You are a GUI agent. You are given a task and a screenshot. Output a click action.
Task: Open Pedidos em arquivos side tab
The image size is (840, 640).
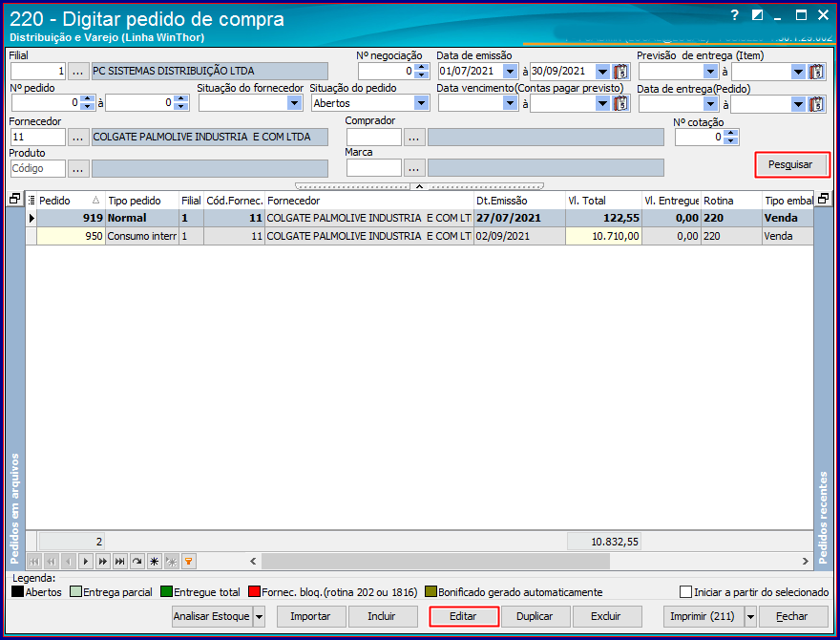point(15,509)
